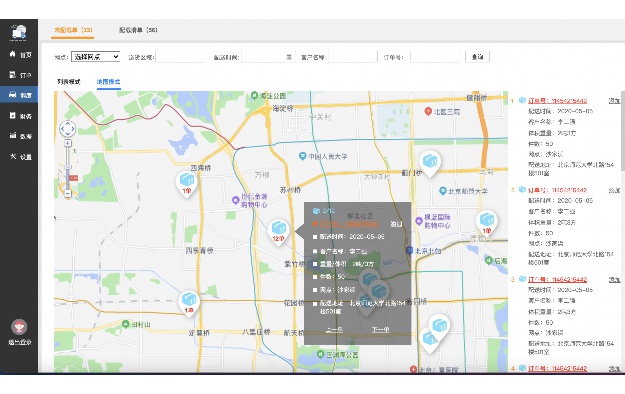Screen dimensions: 625x394
Task: Tick the square beside 件数 50 in popup
Action: click(315, 277)
